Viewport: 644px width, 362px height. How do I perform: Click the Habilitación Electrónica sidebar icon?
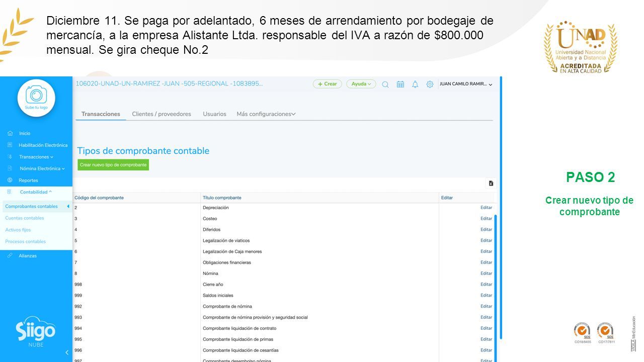point(10,145)
